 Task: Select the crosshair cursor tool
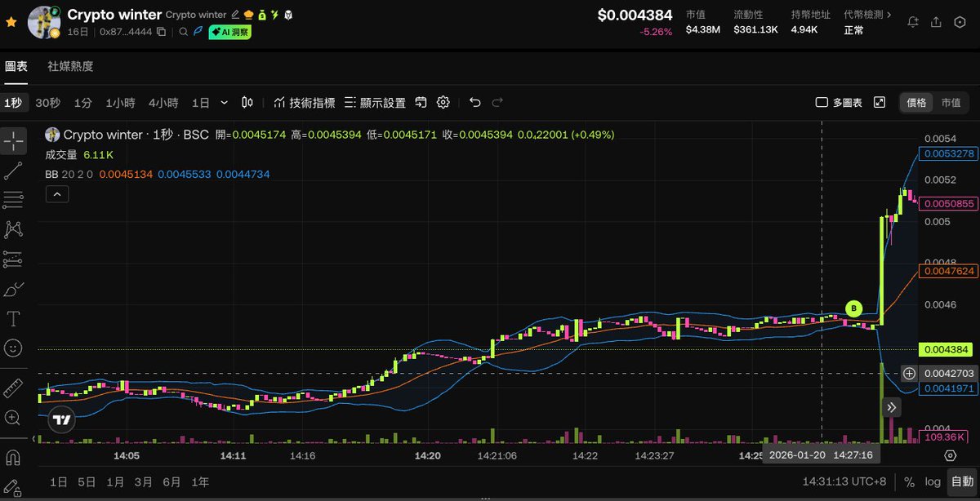(13, 141)
